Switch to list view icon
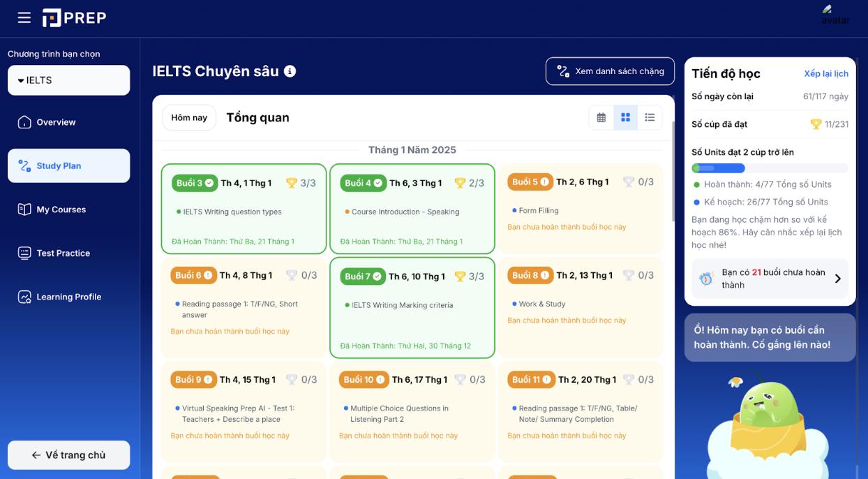The height and width of the screenshot is (479, 868). (x=650, y=117)
